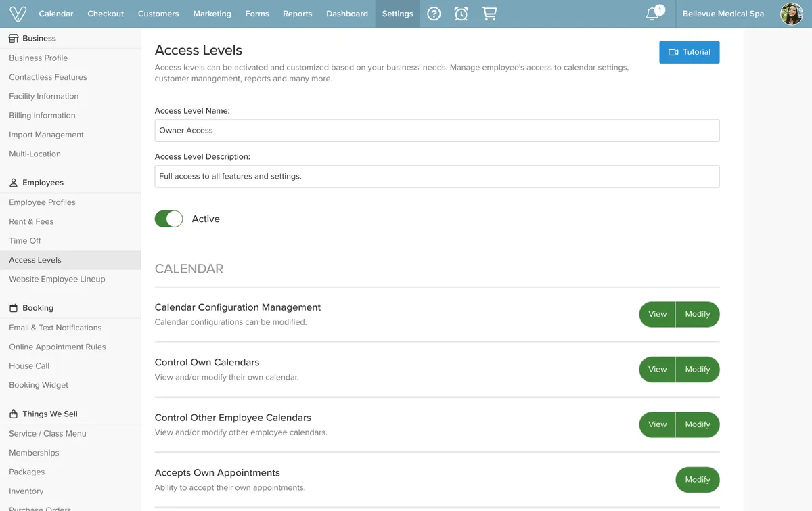The height and width of the screenshot is (511, 812).
Task: Click the Employees section person icon
Action: 14,183
